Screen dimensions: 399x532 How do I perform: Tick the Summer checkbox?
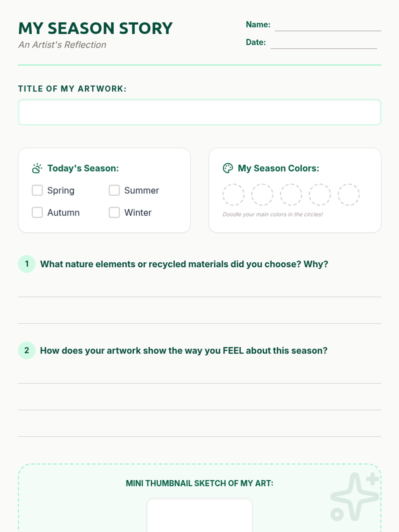[x=114, y=191]
